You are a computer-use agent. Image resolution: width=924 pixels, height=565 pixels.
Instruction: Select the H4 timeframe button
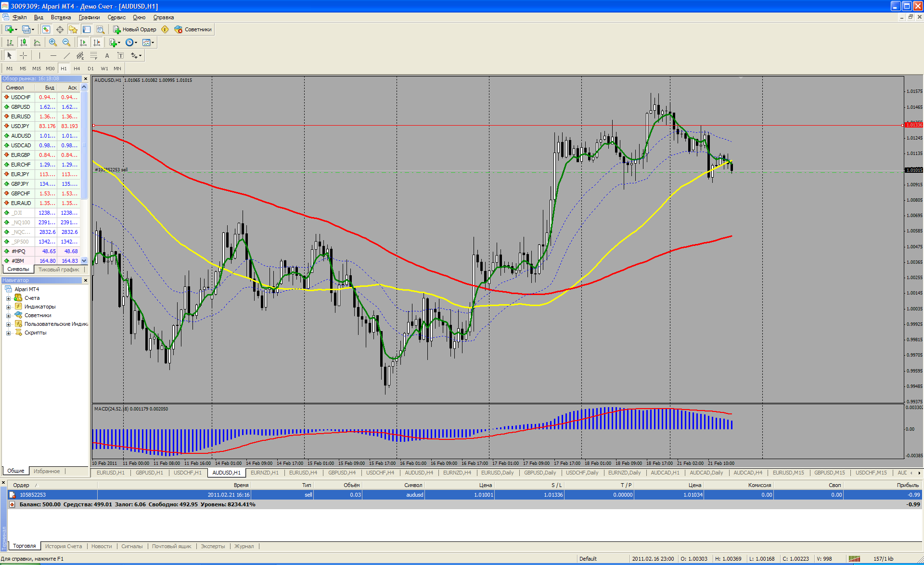point(77,68)
